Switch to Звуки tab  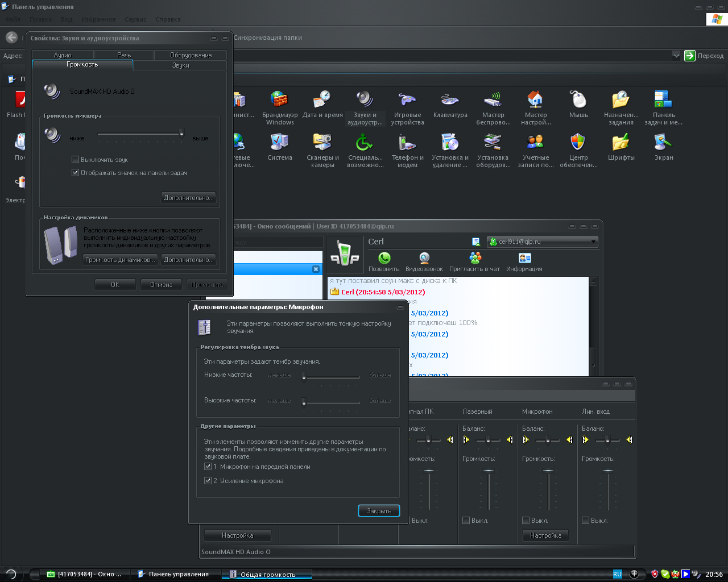[180, 65]
